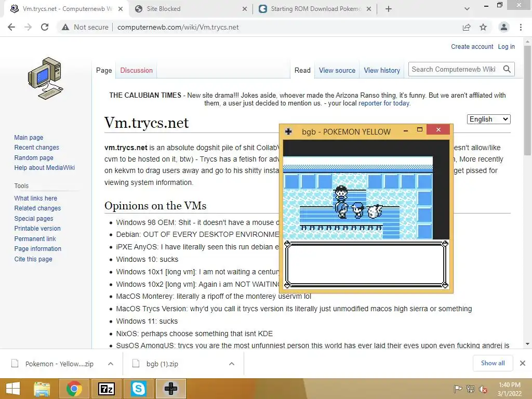Open Page information link

(x=37, y=249)
